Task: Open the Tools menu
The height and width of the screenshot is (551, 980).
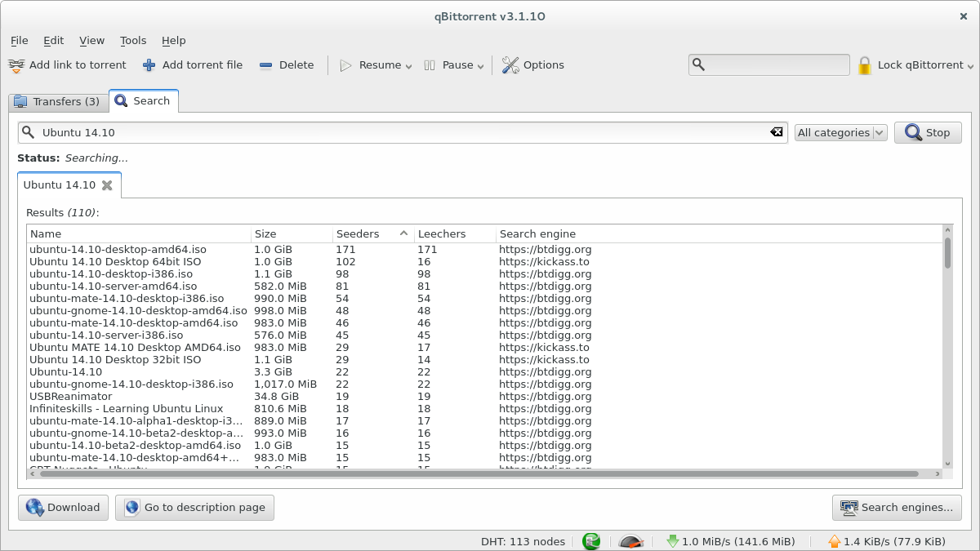Action: click(133, 40)
